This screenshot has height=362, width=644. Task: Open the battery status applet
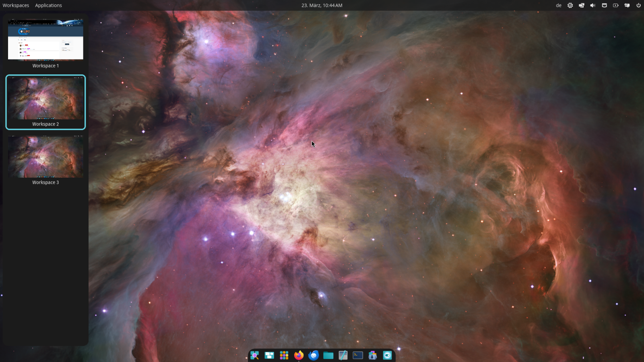point(615,5)
